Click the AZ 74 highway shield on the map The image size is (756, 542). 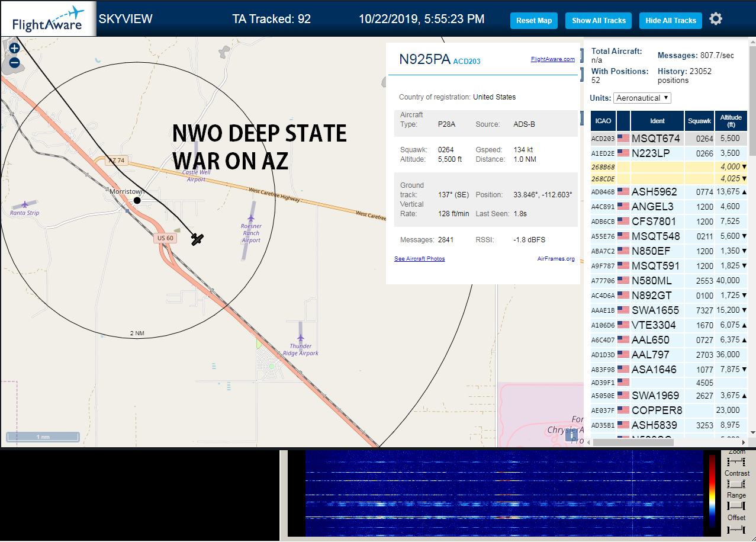pos(117,161)
